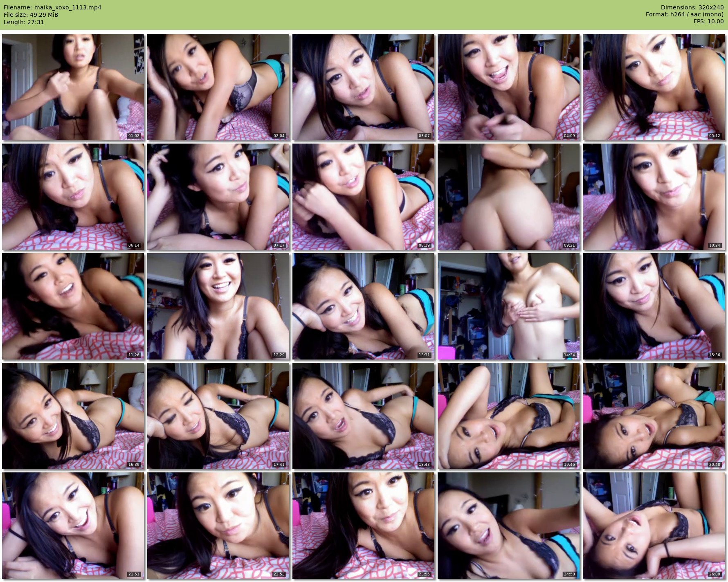The image size is (728, 582).
Task: Select the frame timestamped 08:19
Action: (x=364, y=197)
